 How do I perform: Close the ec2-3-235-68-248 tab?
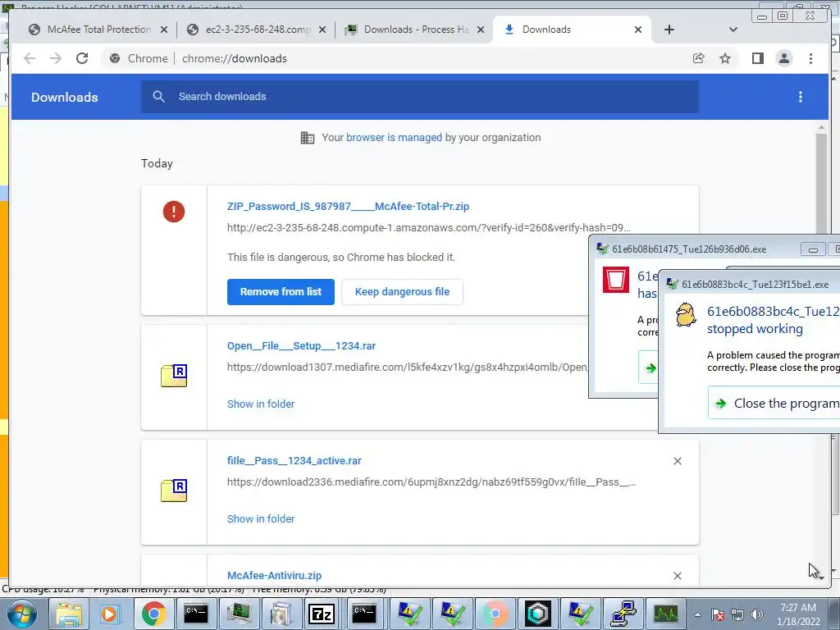coord(322,30)
